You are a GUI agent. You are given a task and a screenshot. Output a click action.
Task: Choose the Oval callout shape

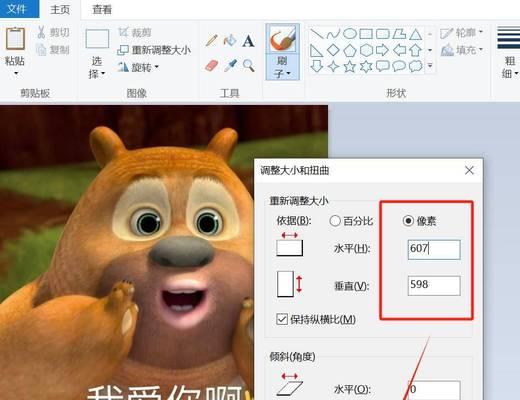click(399, 66)
